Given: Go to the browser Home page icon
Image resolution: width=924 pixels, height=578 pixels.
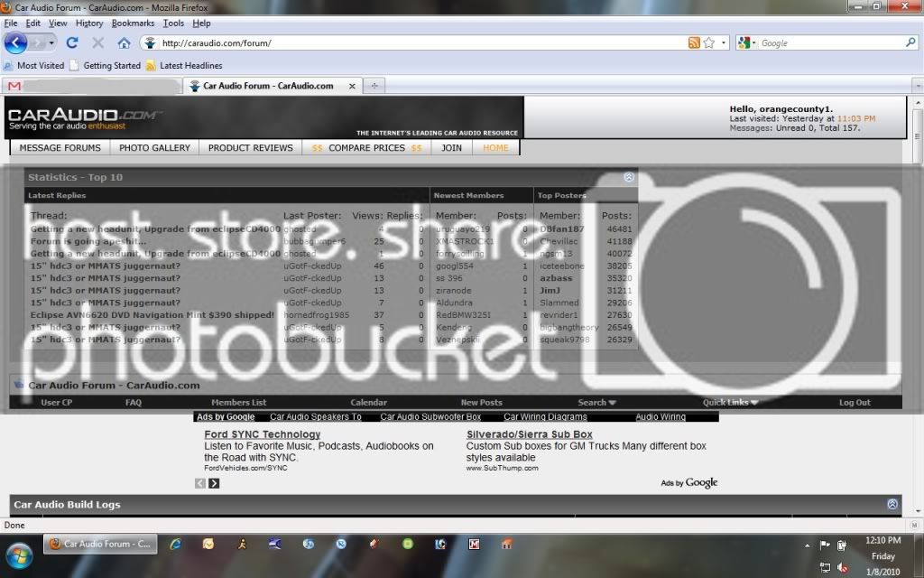Looking at the screenshot, I should click(124, 43).
